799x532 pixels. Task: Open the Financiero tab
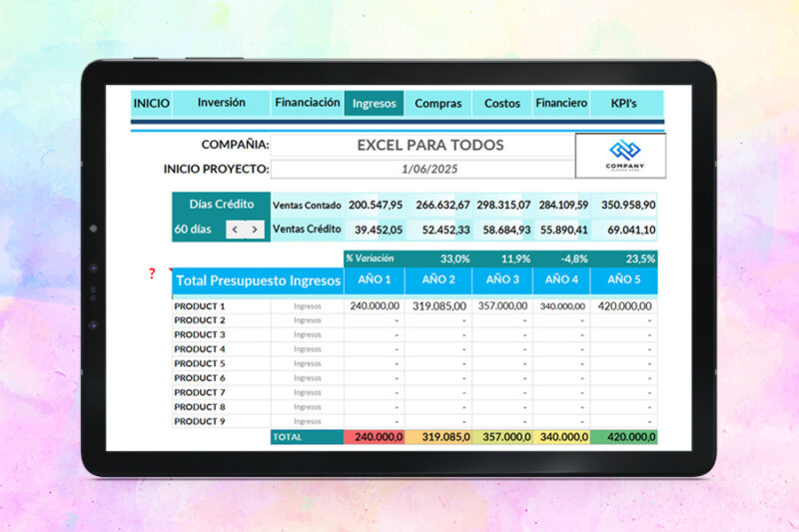point(561,104)
